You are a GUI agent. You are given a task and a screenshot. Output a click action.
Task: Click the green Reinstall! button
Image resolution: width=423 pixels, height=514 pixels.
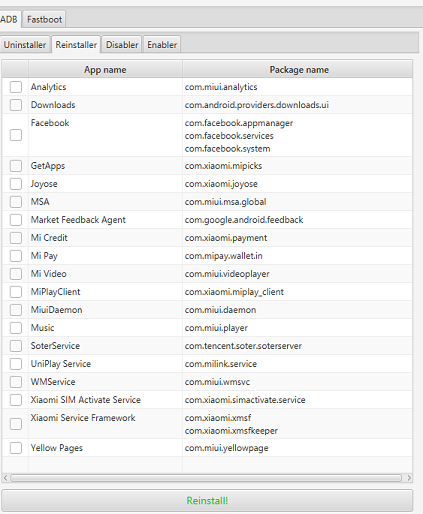207,500
